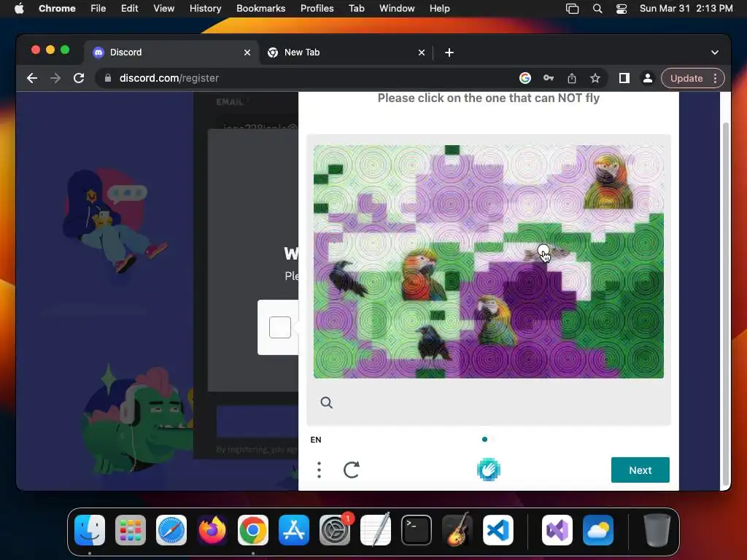Open Safari from the Dock
Viewport: 747px width, 560px height.
click(171, 530)
